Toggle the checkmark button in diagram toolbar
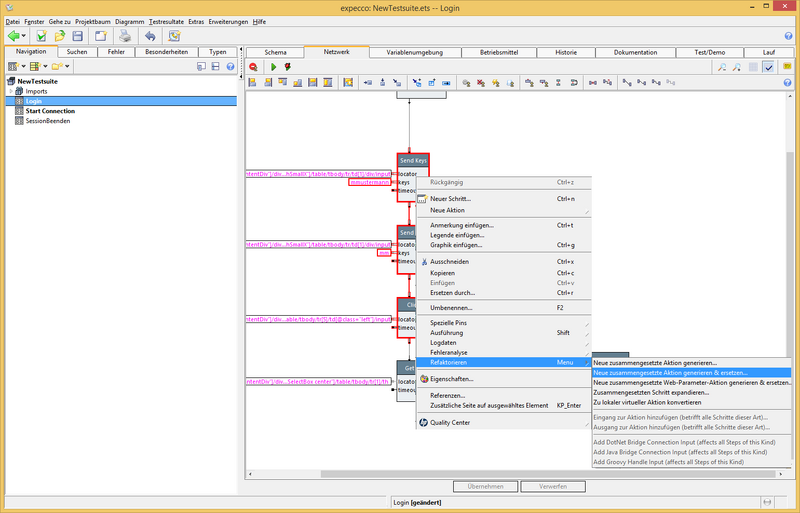The image size is (800, 513). pyautogui.click(x=768, y=67)
